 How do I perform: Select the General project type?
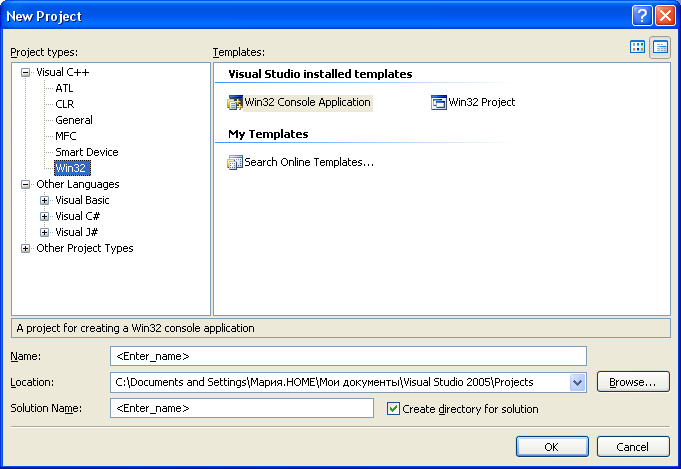pos(74,120)
